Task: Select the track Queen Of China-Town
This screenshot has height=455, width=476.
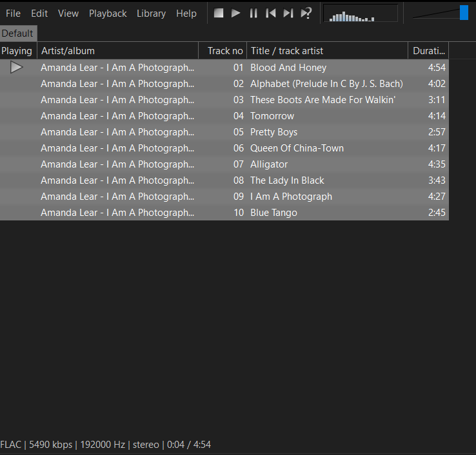Action: point(297,148)
